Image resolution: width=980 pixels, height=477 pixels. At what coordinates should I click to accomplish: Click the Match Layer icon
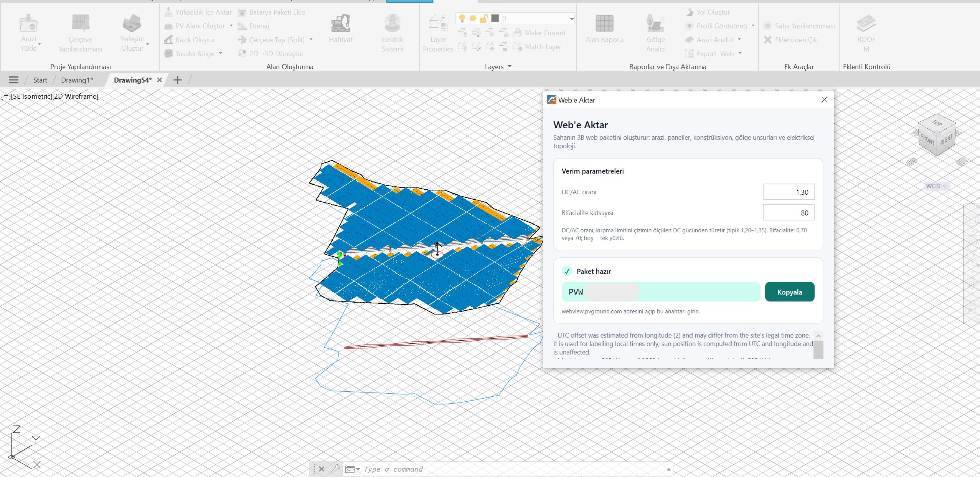pos(518,47)
